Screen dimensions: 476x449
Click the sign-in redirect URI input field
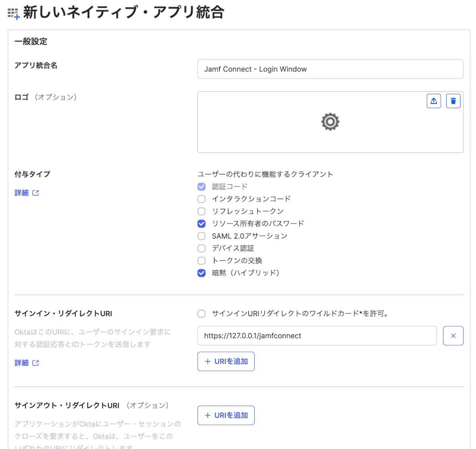click(x=317, y=336)
